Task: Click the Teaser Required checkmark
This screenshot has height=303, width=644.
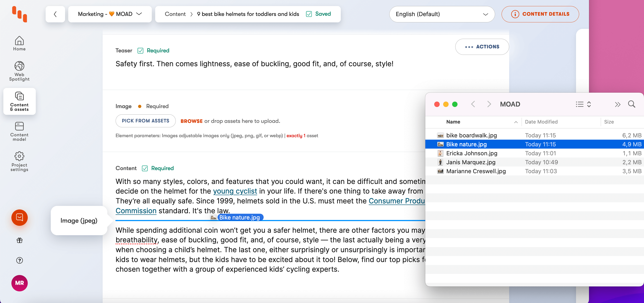Action: coord(140,51)
